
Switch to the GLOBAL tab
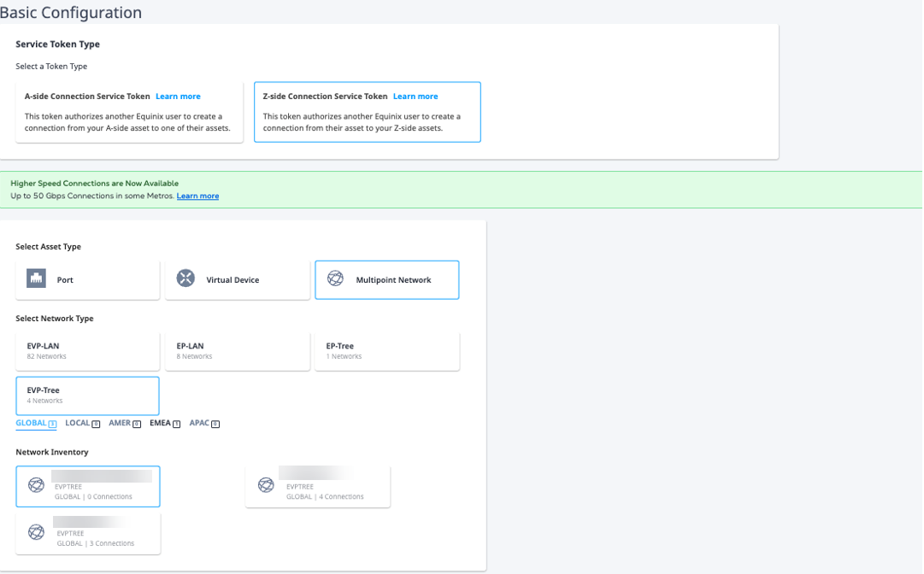36,424
